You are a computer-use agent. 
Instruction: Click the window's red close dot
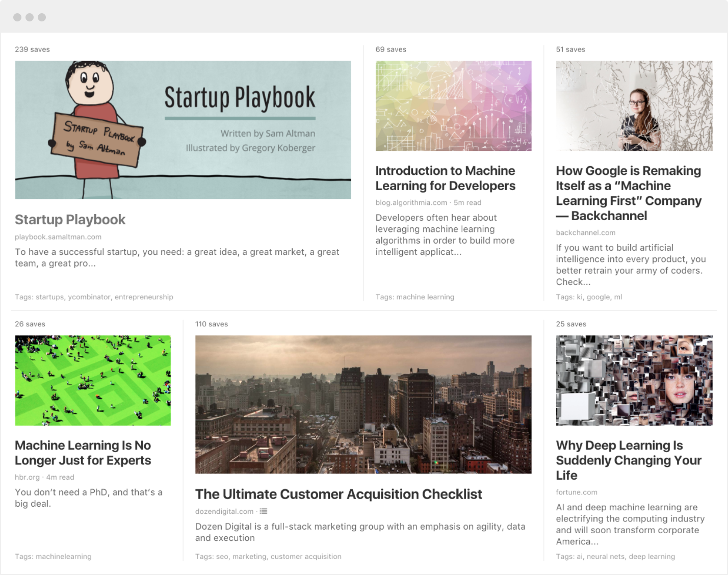17,17
